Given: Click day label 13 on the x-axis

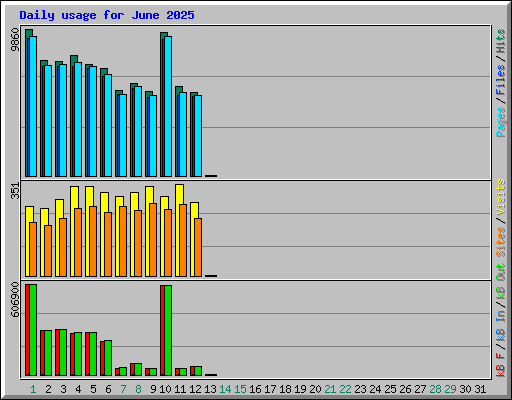Looking at the screenshot, I should pyautogui.click(x=210, y=389).
